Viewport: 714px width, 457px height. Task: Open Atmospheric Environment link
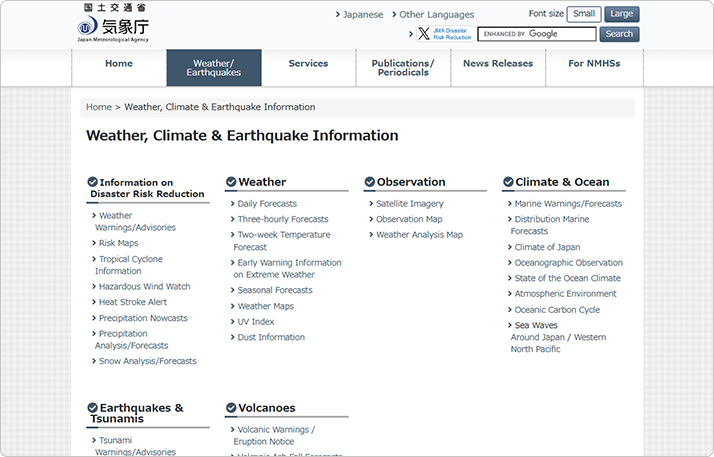pyautogui.click(x=565, y=294)
